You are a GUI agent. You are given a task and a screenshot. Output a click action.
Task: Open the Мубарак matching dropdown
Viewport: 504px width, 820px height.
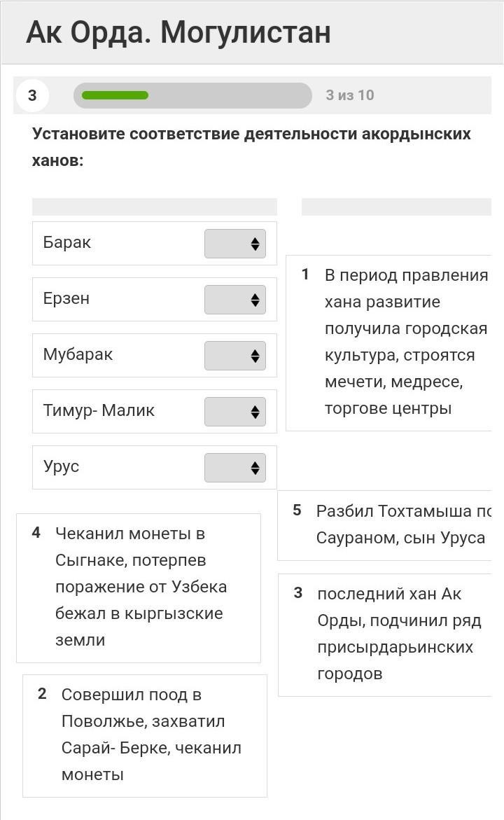pyautogui.click(x=235, y=356)
